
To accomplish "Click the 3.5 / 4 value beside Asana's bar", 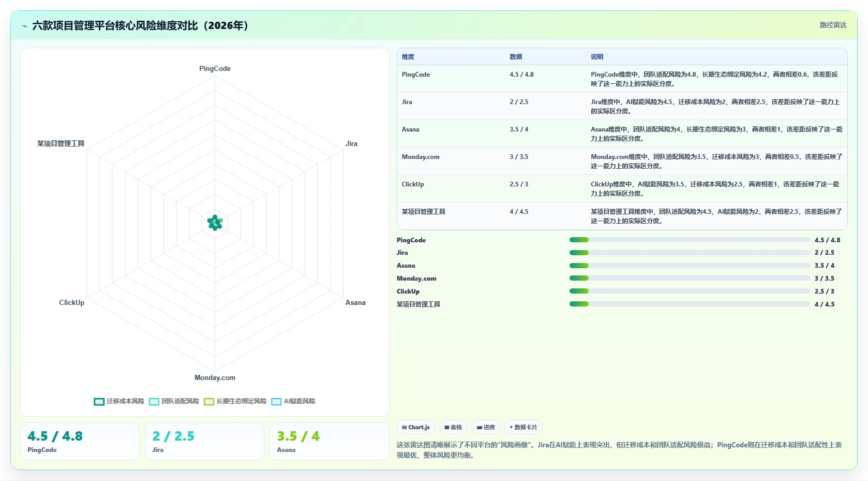I will pos(825,266).
